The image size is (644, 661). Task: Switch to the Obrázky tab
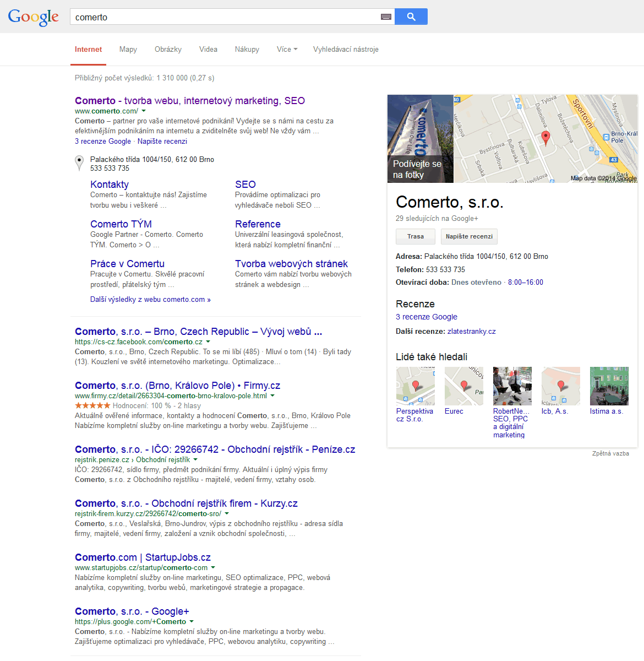168,50
